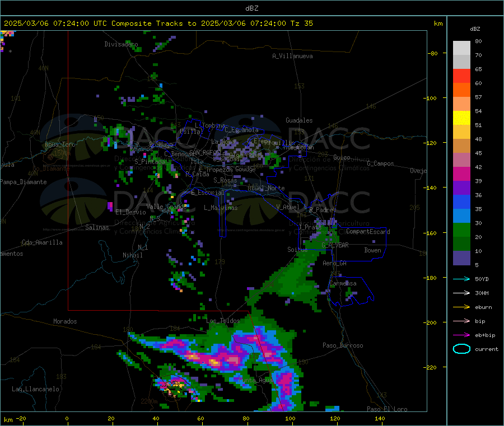Click the dBZ title at the top
This screenshot has height=426, width=504.
click(251, 8)
